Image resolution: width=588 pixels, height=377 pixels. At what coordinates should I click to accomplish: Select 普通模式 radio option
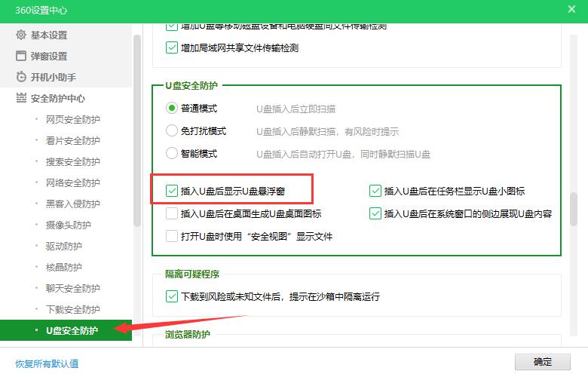coord(172,109)
